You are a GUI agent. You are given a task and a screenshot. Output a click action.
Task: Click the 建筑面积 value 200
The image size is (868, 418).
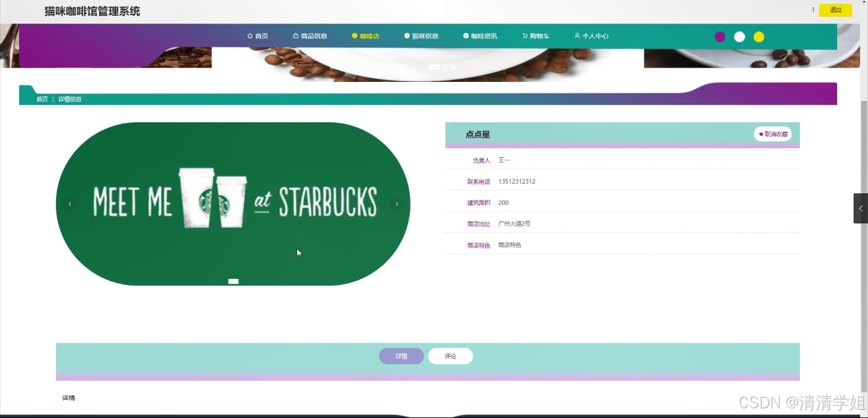tap(503, 202)
